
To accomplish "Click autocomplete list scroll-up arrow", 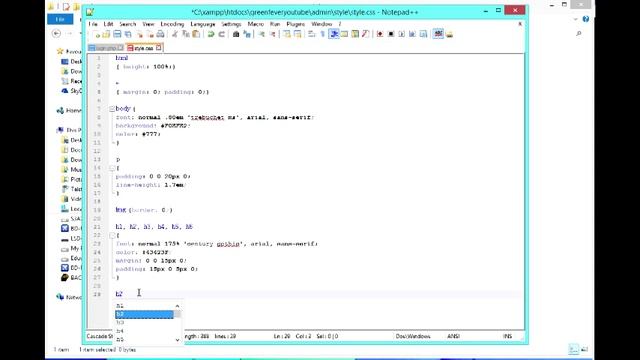I will 177,306.
